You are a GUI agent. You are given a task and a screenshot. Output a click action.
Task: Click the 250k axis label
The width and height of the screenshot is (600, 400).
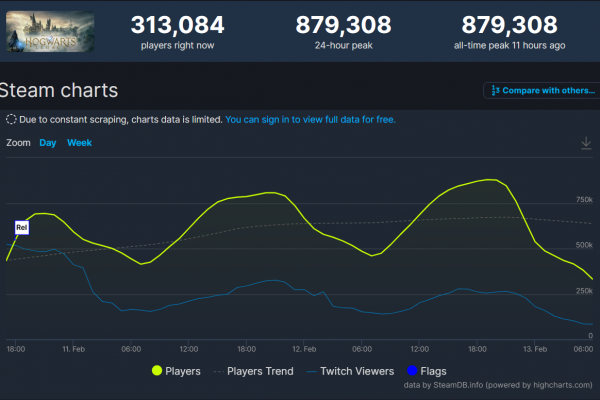point(584,291)
